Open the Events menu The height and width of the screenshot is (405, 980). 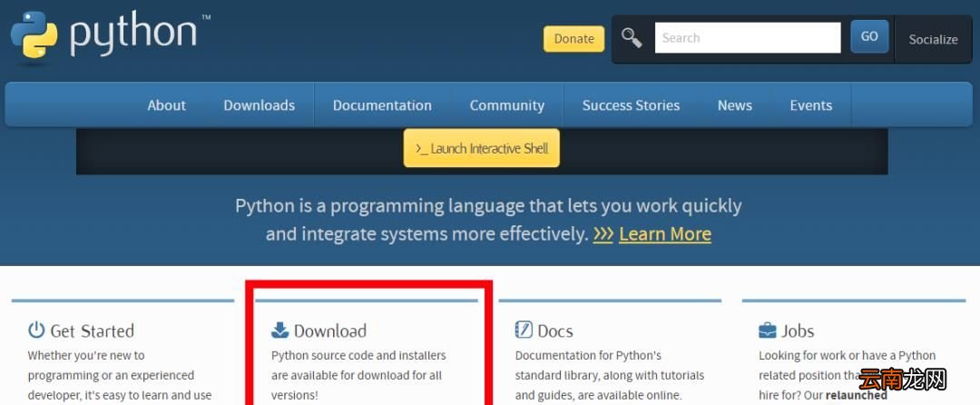[811, 105]
